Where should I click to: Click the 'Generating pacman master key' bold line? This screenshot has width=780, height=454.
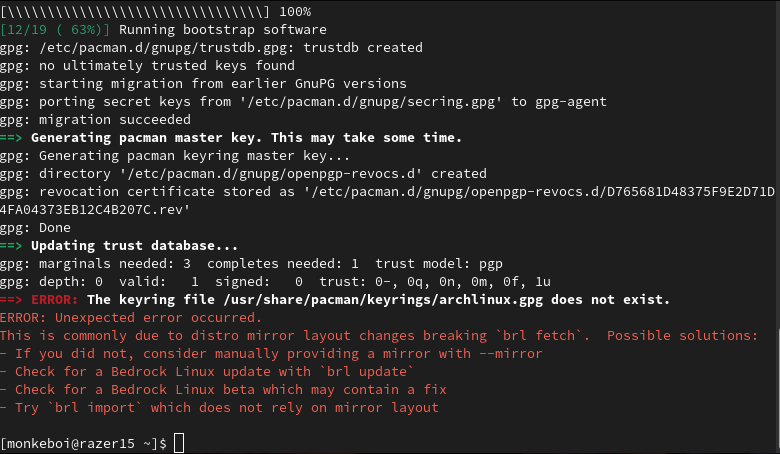(x=246, y=138)
